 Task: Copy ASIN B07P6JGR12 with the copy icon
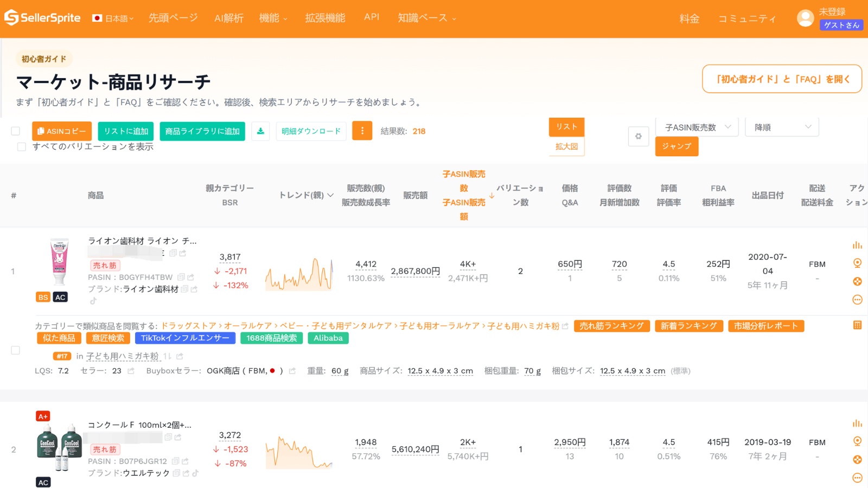point(175,461)
